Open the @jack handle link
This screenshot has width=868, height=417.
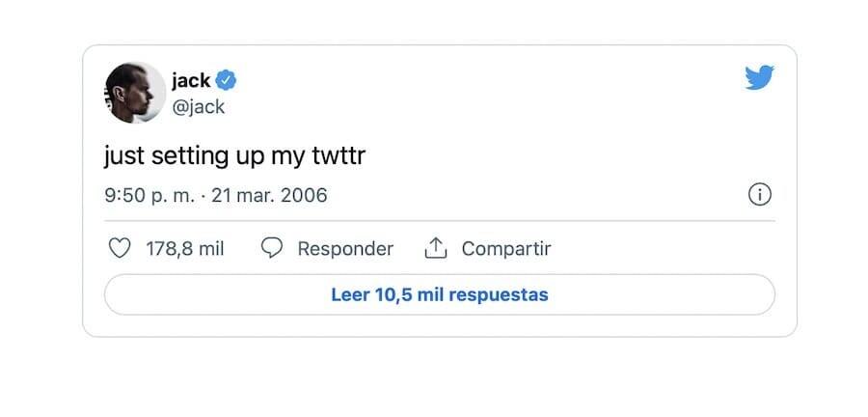[x=198, y=106]
